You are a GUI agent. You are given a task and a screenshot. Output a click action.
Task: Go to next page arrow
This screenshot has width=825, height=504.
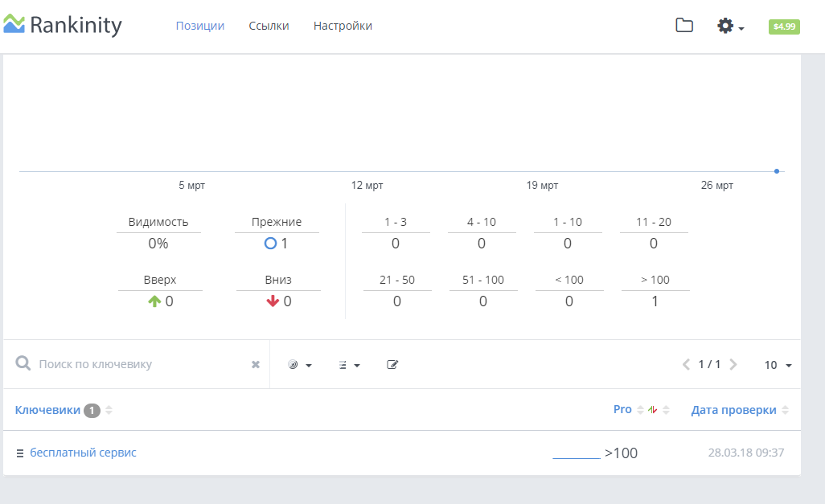coord(733,365)
